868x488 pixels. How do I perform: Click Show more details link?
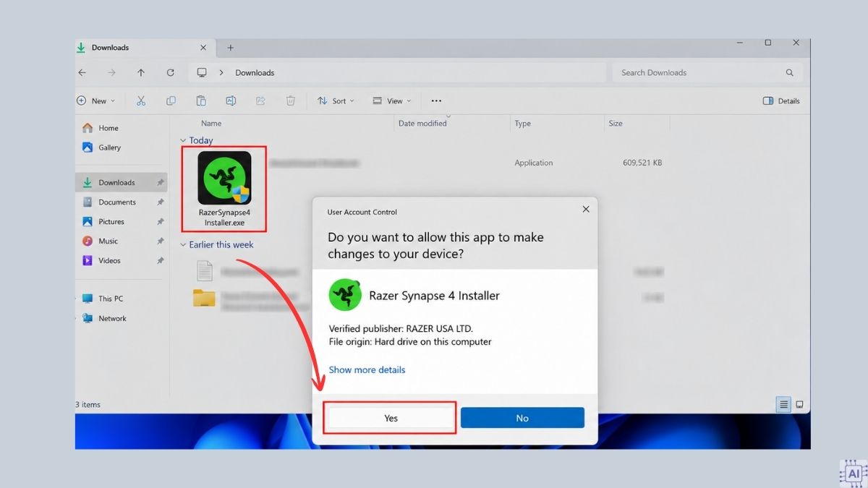367,369
